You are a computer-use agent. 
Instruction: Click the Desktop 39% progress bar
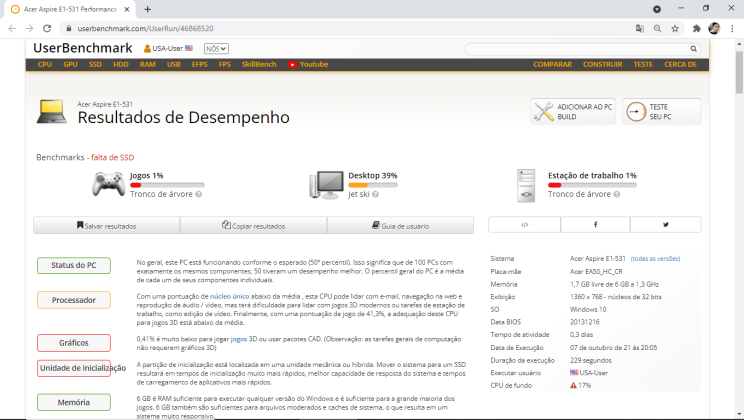coord(373,185)
